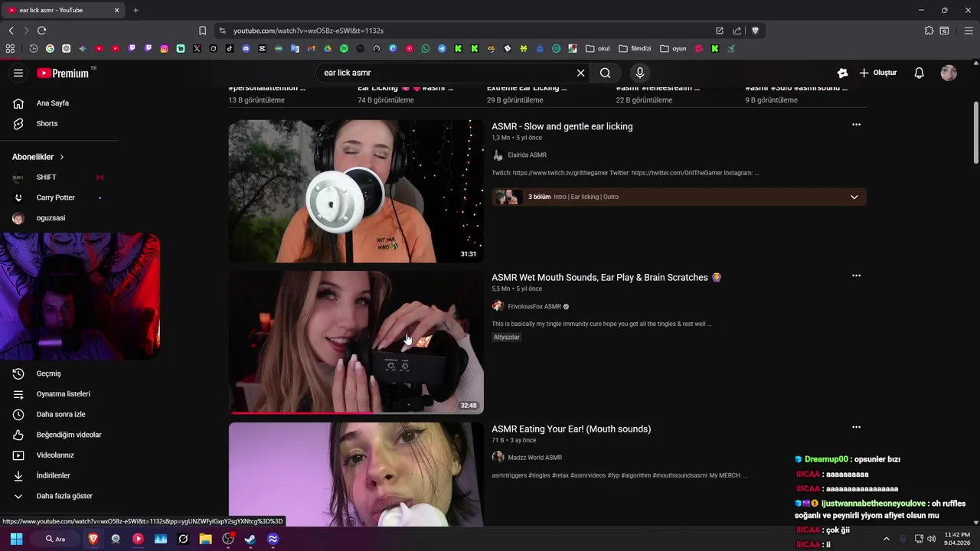Open OBS Studio from taskbar
Screen dimensions: 980x551
pos(227,539)
